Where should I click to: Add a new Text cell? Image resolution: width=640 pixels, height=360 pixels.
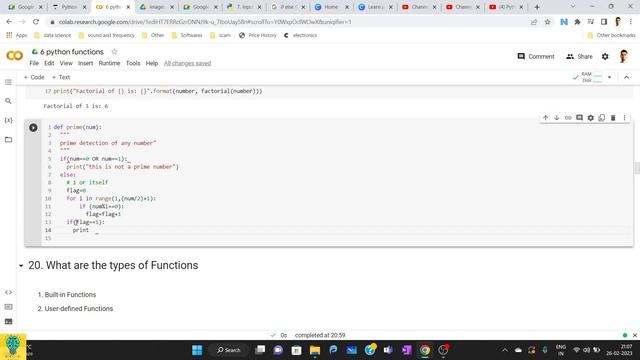click(61, 77)
